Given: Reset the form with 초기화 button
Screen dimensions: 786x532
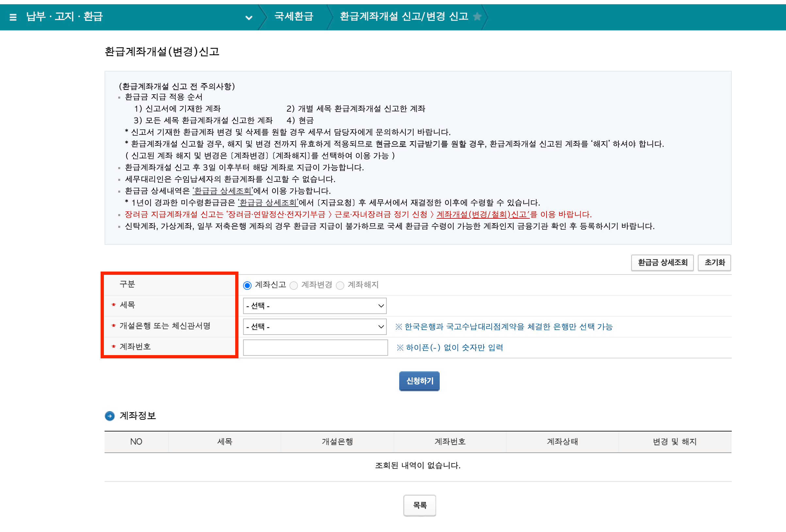Looking at the screenshot, I should (x=714, y=263).
